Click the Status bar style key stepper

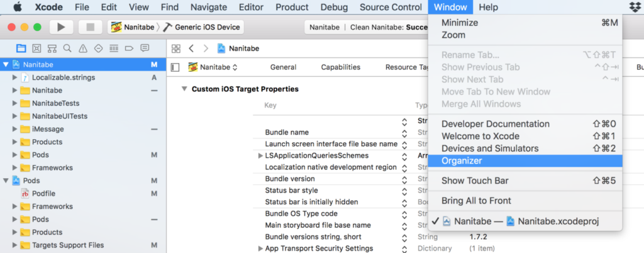pyautogui.click(x=404, y=191)
